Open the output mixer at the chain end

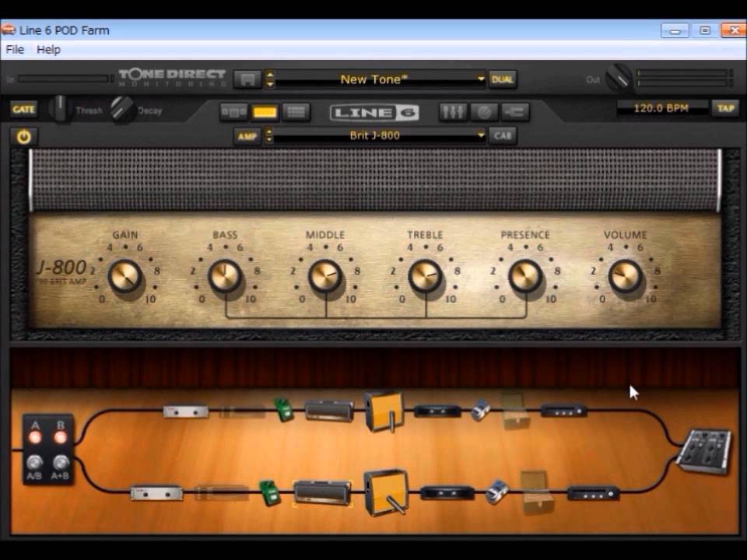tap(705, 452)
